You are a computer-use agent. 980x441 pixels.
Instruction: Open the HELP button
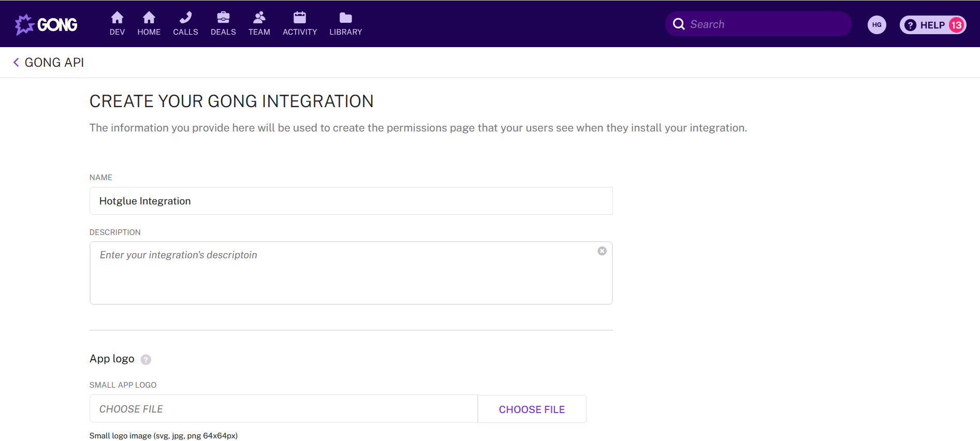click(x=933, y=25)
